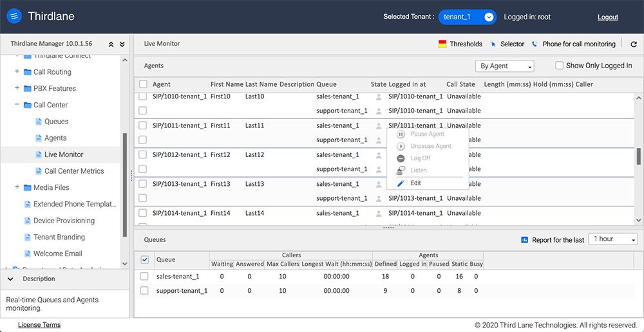Click the report chart icon in Queues
Viewport: 644px width, 332px height.
(524, 239)
